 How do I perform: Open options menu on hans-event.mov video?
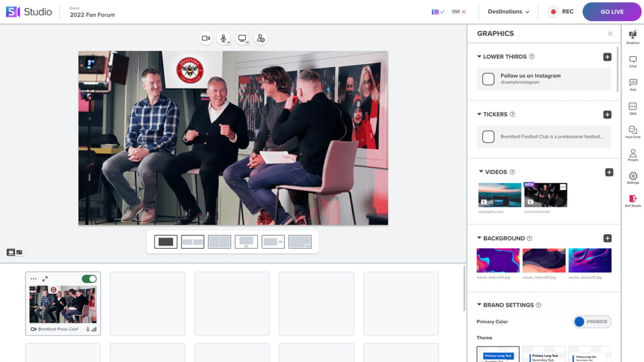point(562,187)
